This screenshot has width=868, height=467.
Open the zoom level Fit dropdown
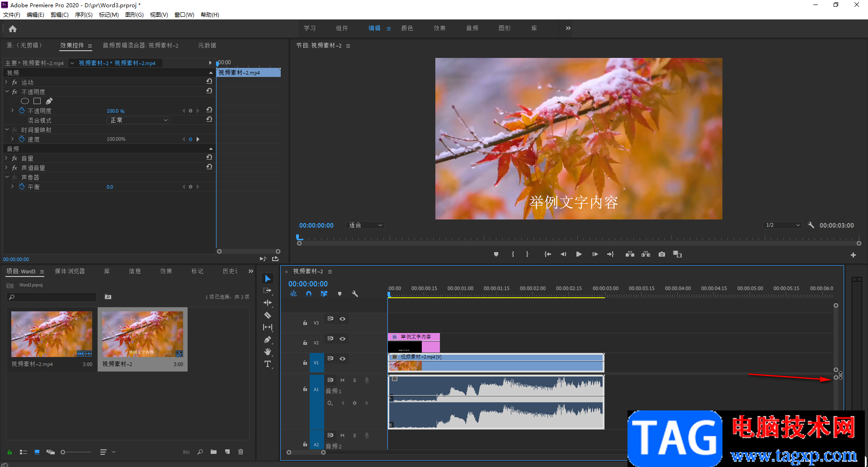[x=365, y=225]
